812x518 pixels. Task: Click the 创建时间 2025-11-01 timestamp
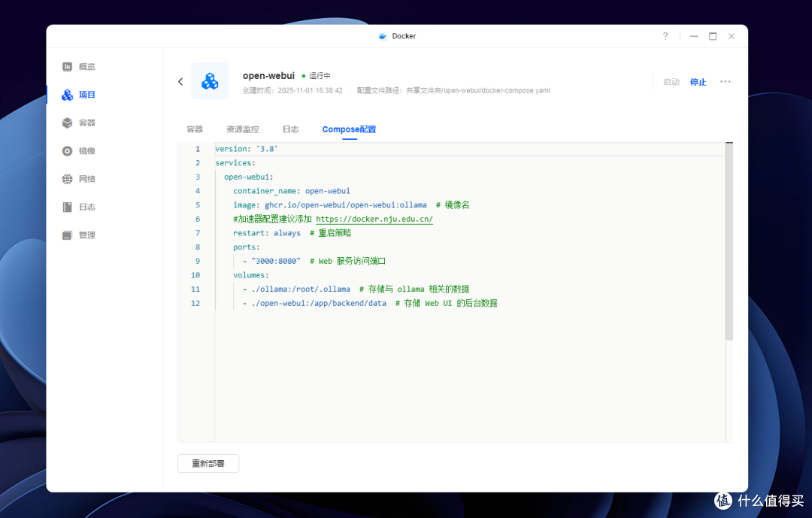pos(292,90)
